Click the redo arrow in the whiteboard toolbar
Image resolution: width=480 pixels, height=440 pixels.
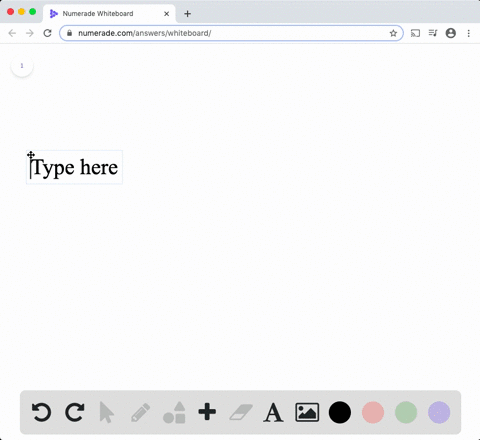[x=74, y=412]
